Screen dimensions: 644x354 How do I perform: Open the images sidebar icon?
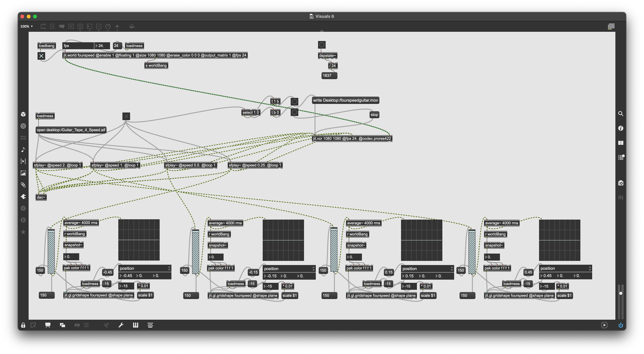[23, 173]
